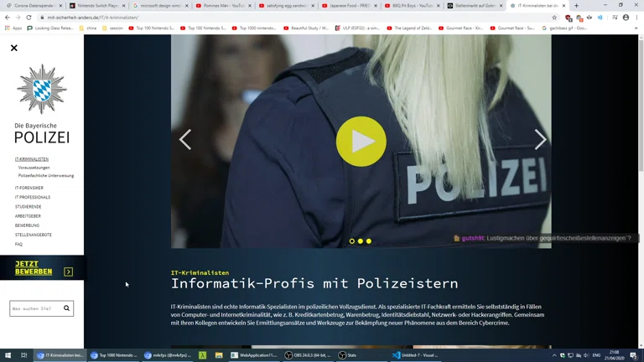This screenshot has height=362, width=644.
Task: Focus the 'Was suchen Sie?' search field
Action: [x=35, y=308]
